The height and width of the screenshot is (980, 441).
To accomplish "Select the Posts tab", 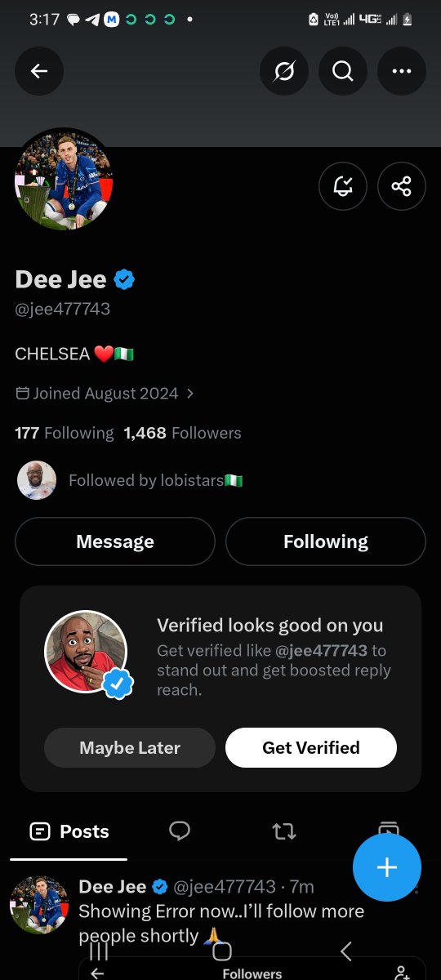I will pos(69,831).
